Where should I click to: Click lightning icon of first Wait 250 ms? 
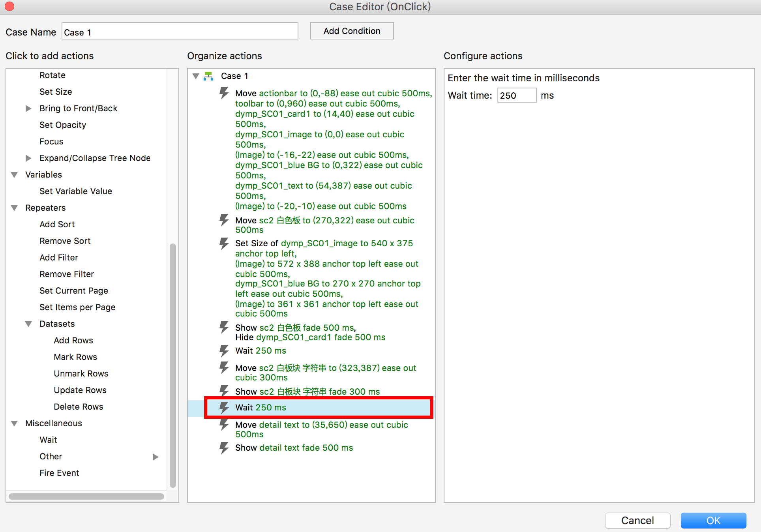224,350
